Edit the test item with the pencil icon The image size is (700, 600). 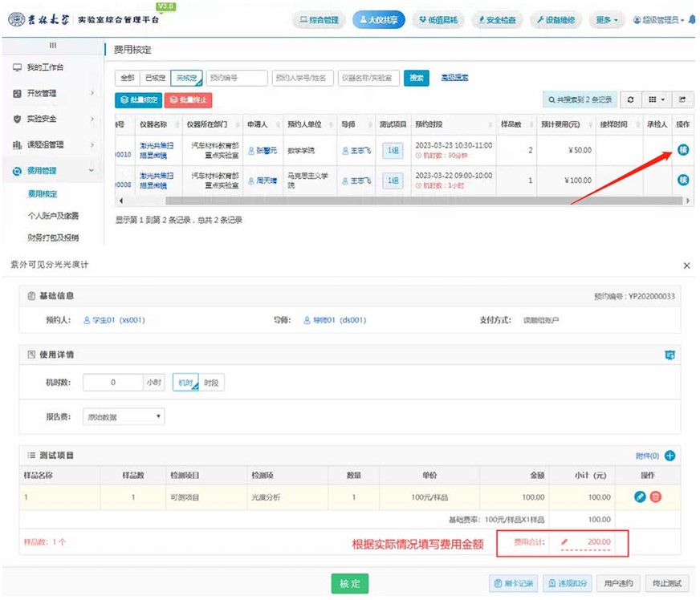coord(640,497)
